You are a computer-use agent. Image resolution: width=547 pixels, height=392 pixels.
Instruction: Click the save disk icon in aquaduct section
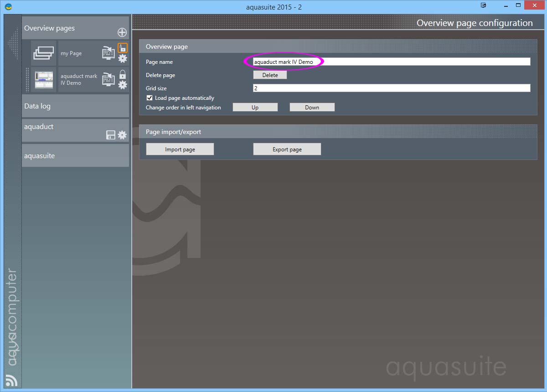tap(111, 135)
